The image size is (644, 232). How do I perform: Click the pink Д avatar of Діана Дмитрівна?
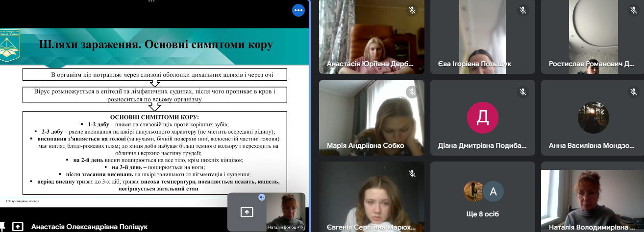point(482,118)
